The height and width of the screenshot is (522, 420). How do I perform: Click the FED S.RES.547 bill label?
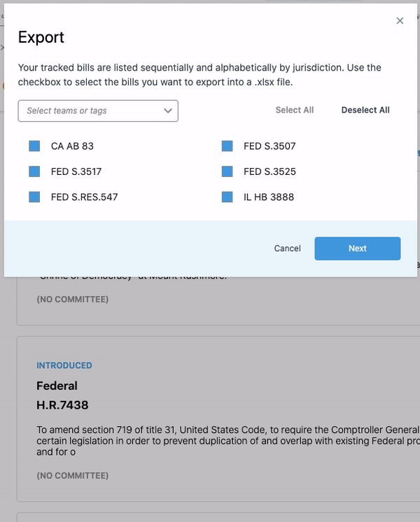[x=84, y=197]
